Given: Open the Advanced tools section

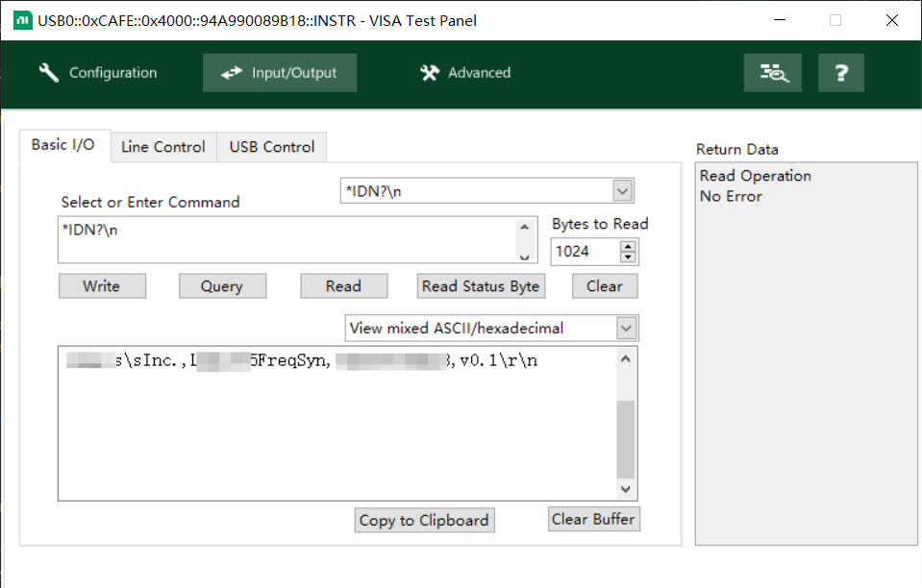Looking at the screenshot, I should pyautogui.click(x=465, y=73).
